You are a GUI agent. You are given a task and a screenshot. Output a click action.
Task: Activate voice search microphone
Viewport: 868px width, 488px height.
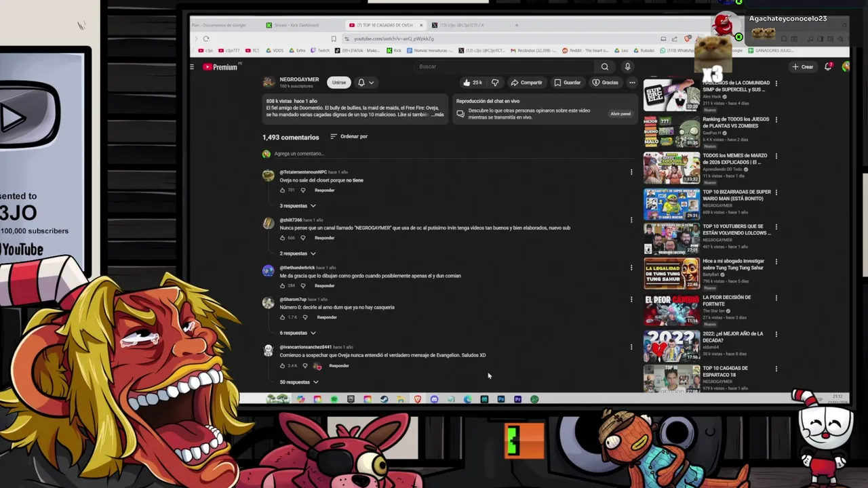627,66
